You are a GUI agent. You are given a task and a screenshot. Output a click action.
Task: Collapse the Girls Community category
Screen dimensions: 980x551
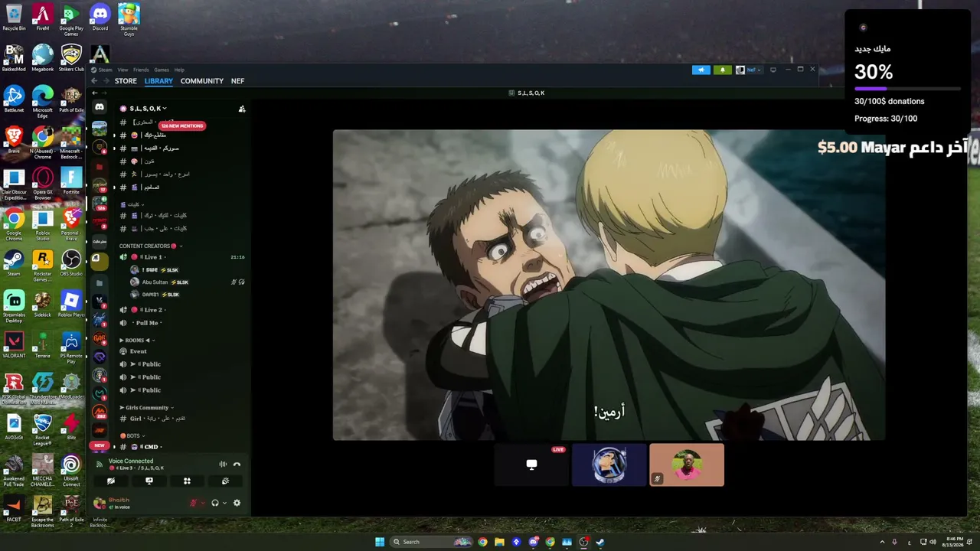click(147, 408)
